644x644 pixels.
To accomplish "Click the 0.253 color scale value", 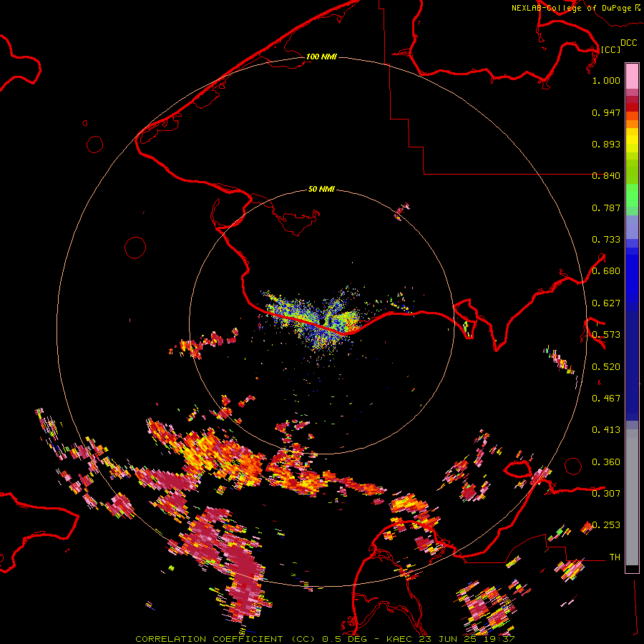I will [x=606, y=525].
